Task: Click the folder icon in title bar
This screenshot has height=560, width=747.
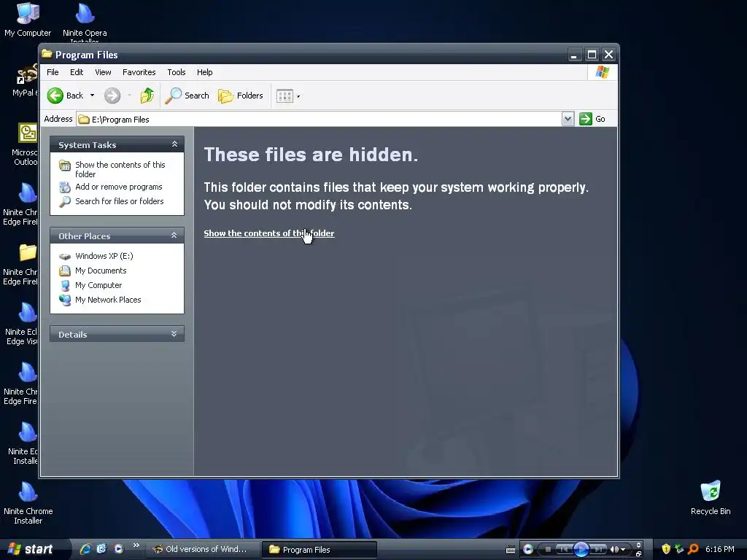Action: tap(47, 54)
